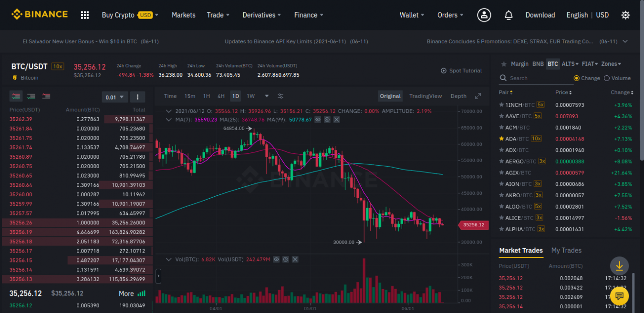Favorite the AGIX/BTC pair
Image resolution: width=644 pixels, height=313 pixels.
[x=501, y=172]
